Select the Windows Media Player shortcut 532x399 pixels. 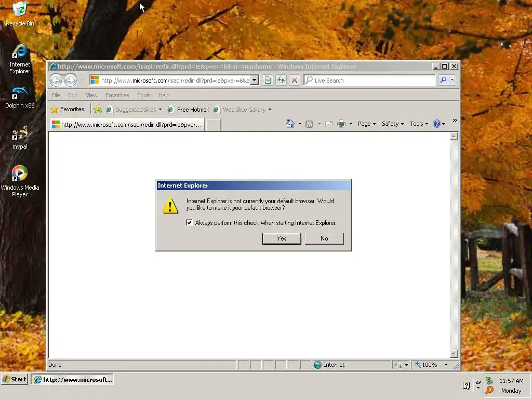tap(20, 181)
